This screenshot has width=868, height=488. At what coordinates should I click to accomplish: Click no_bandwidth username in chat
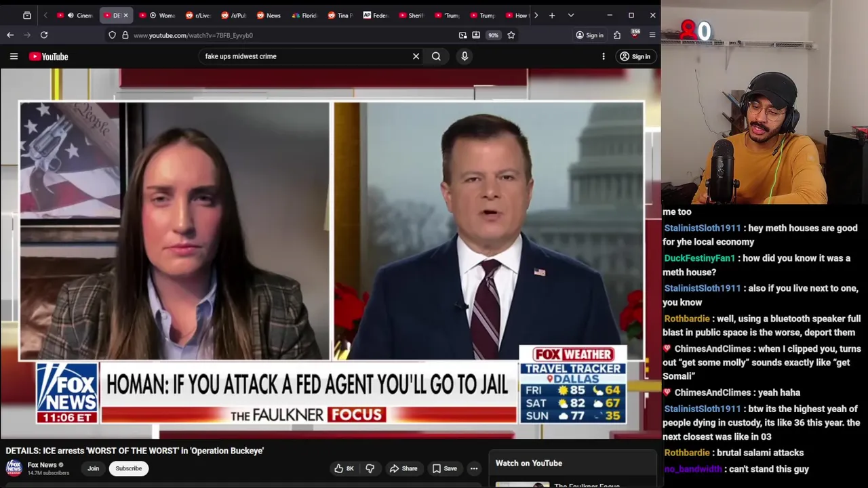pyautogui.click(x=693, y=469)
